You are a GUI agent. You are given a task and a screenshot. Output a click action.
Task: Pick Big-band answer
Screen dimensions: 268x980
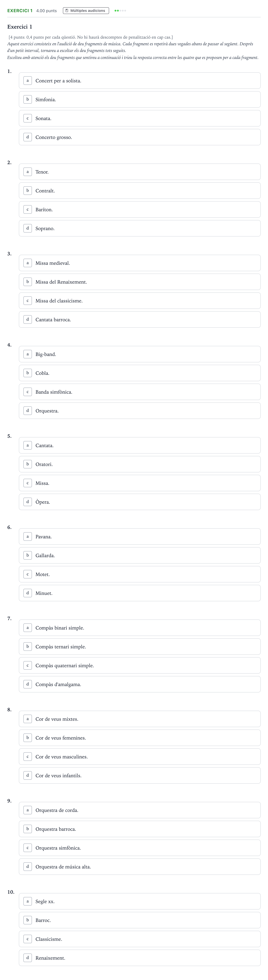point(139,354)
